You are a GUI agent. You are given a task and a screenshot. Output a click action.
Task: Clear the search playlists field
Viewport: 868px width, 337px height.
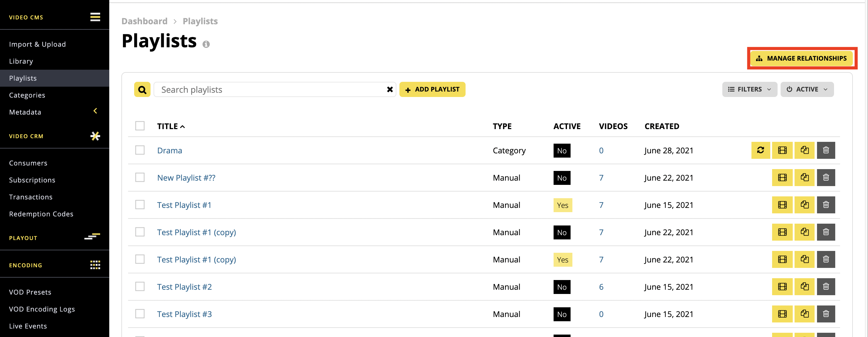390,89
